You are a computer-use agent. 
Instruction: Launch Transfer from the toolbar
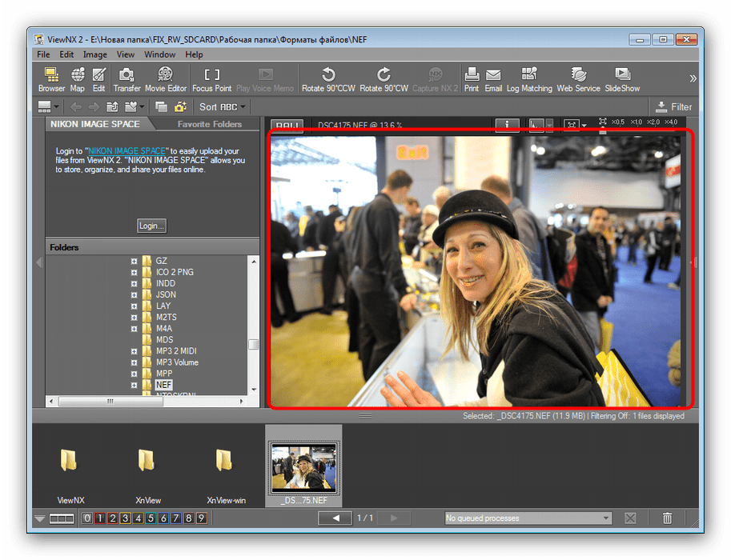(x=127, y=79)
